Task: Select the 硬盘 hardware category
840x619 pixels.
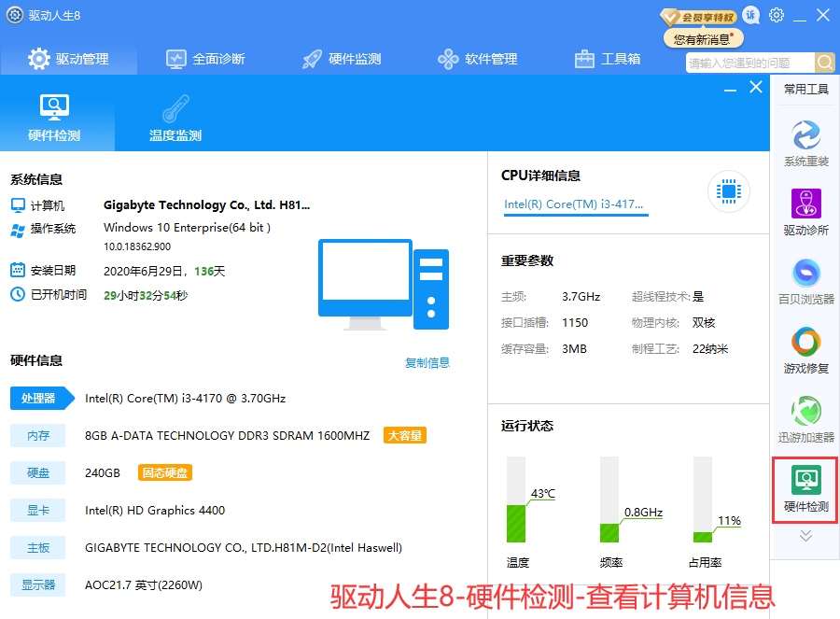Action: (x=38, y=472)
